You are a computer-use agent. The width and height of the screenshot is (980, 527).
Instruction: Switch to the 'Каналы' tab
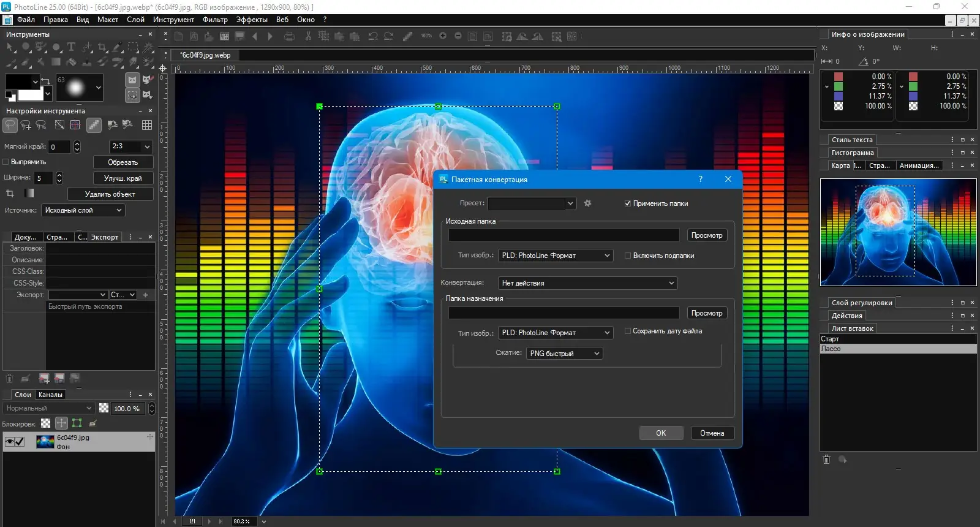50,395
